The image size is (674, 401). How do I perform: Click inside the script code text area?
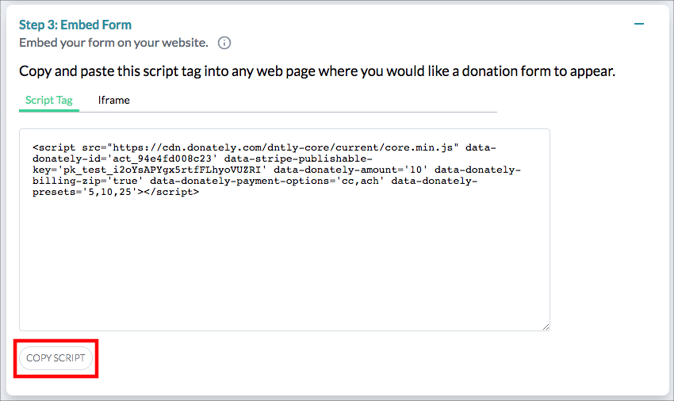[285, 230]
